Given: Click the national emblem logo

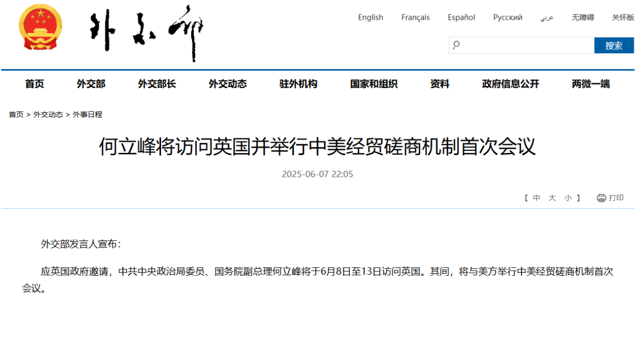Looking at the screenshot, I should tap(40, 27).
